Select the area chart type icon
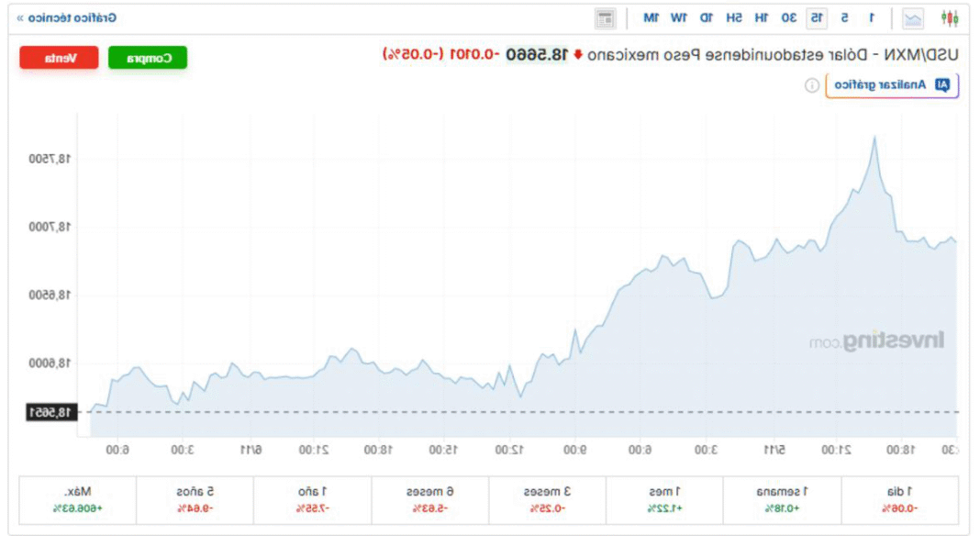The width and height of the screenshot is (980, 536). 913,18
